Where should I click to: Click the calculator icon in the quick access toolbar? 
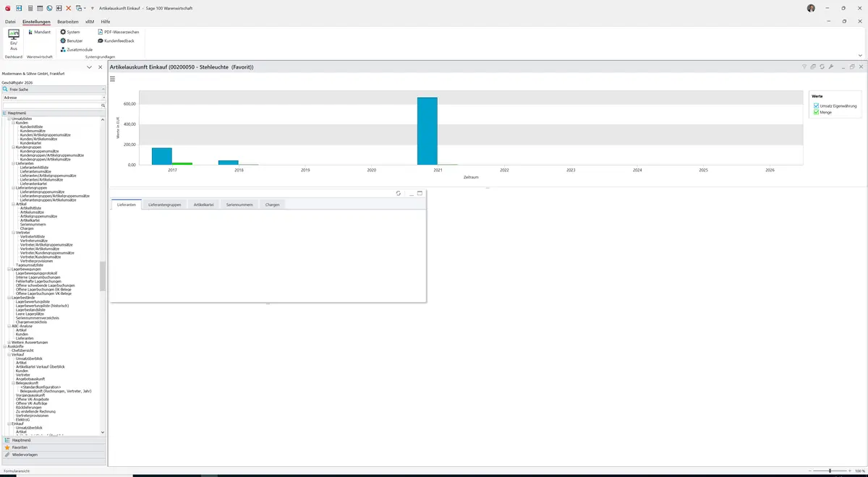pyautogui.click(x=29, y=8)
